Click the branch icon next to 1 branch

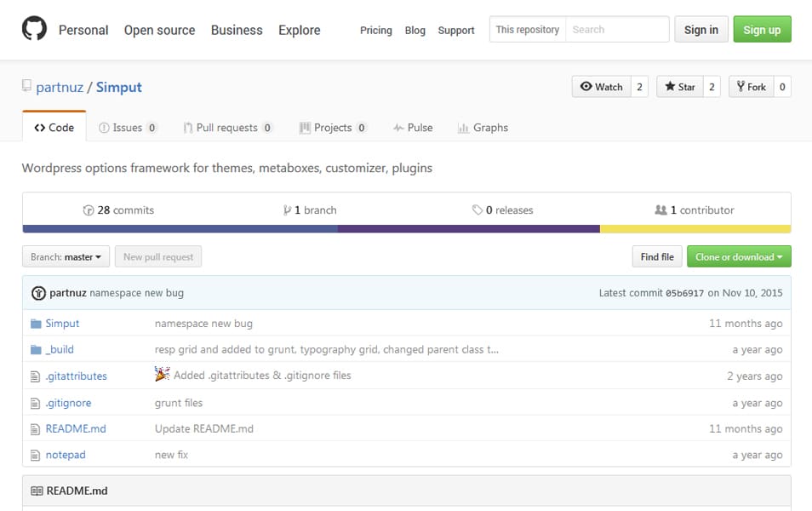(x=287, y=210)
